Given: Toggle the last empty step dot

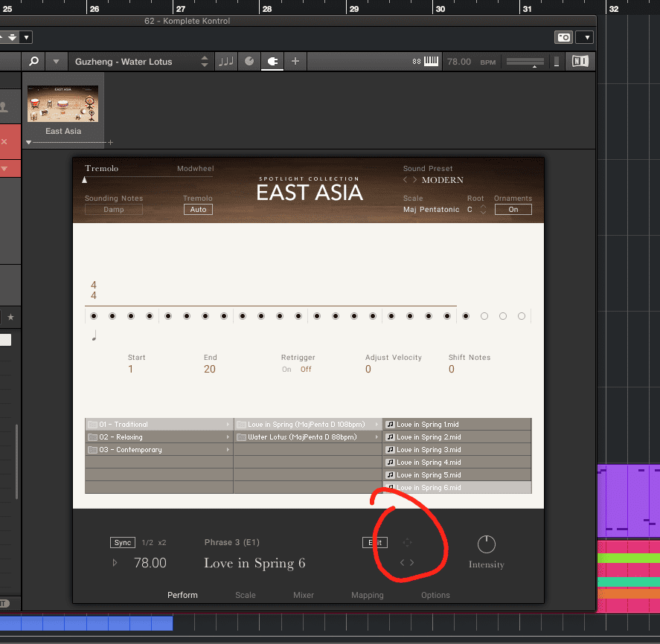Looking at the screenshot, I should (x=522, y=316).
